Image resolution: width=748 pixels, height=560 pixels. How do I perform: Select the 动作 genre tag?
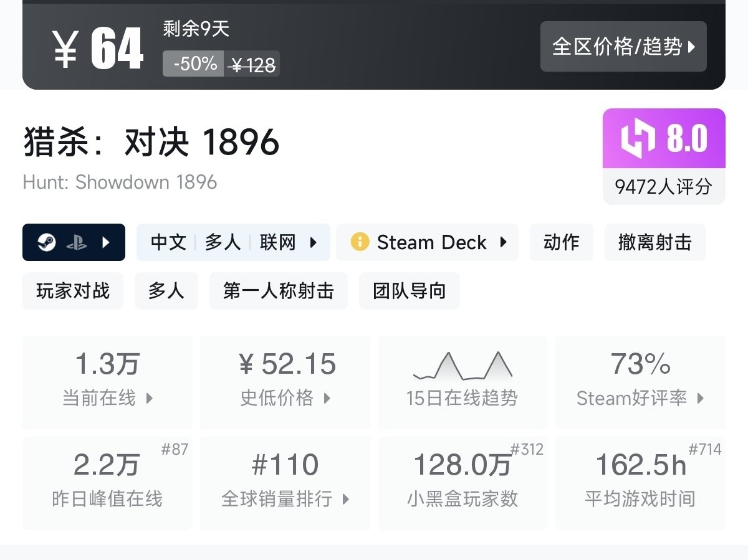coord(561,242)
